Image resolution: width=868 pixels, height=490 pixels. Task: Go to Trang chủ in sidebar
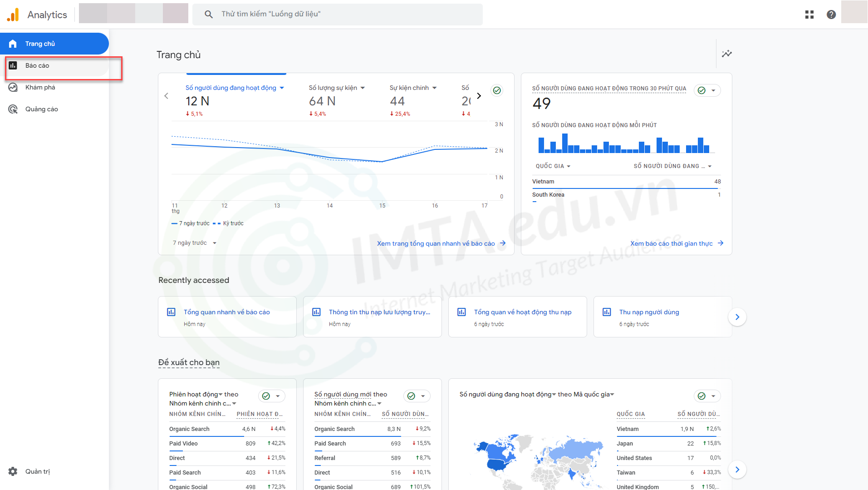point(54,44)
